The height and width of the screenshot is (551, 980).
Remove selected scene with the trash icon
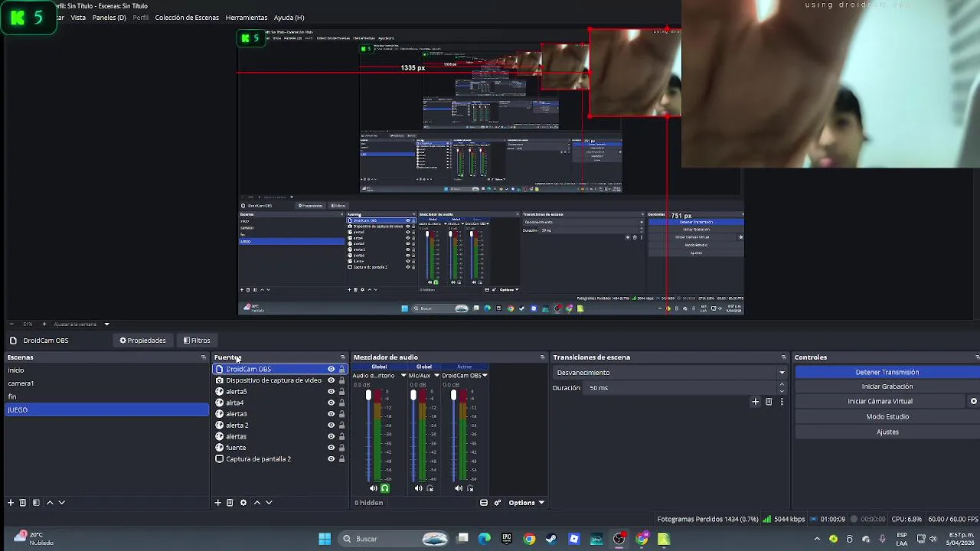pos(23,503)
